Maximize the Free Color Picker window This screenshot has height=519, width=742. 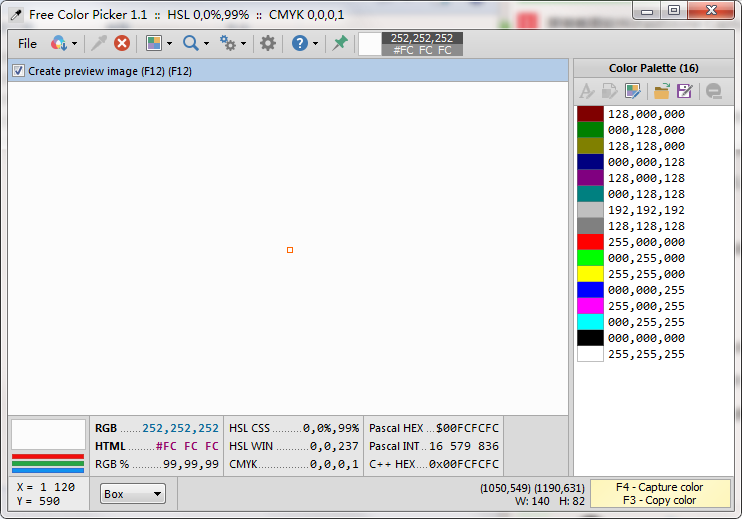tap(674, 10)
